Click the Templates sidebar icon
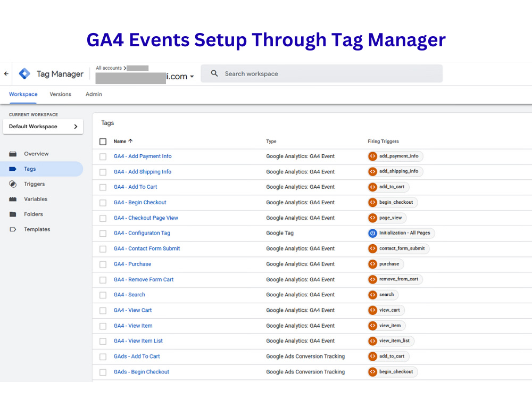This screenshot has height=399, width=532. [13, 229]
